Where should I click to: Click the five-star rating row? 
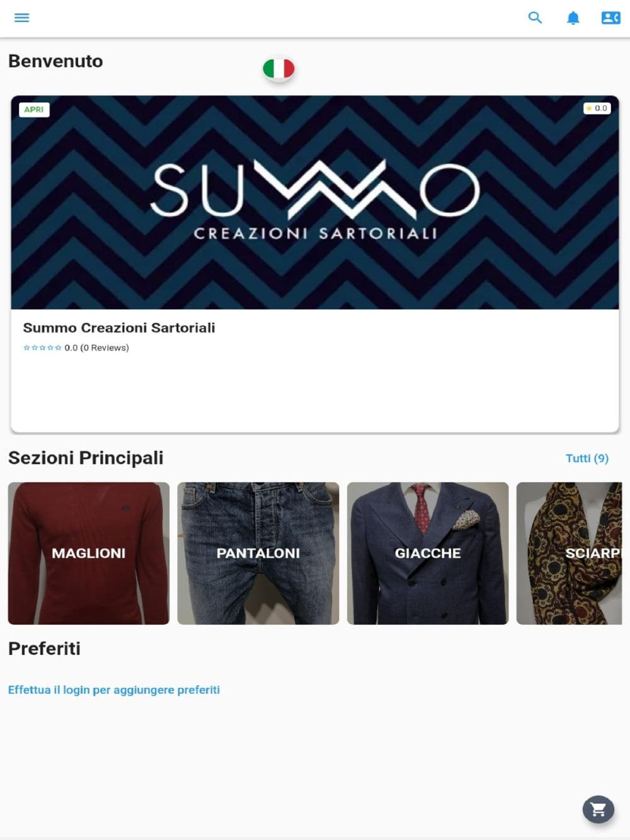coord(42,348)
